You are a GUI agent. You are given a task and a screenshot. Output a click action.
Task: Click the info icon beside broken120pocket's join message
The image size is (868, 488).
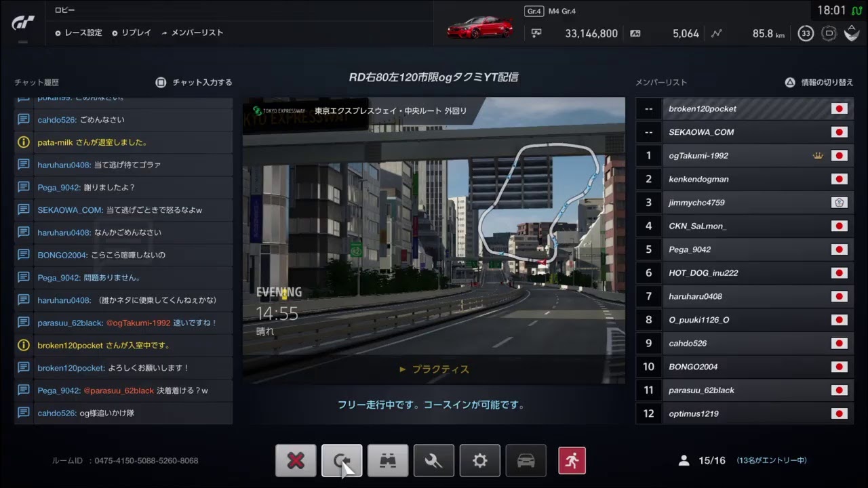click(24, 345)
